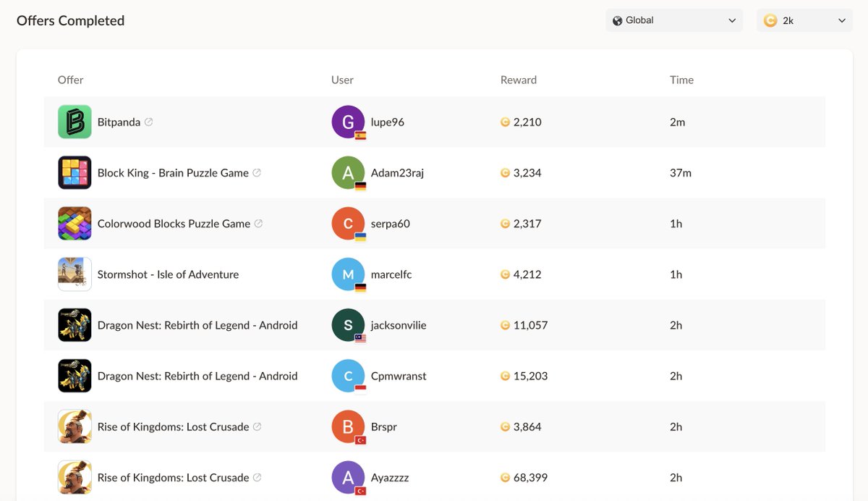Open Rise of Kingdoms icon in Ayazzzz row
The width and height of the screenshot is (868, 501).
(x=75, y=476)
